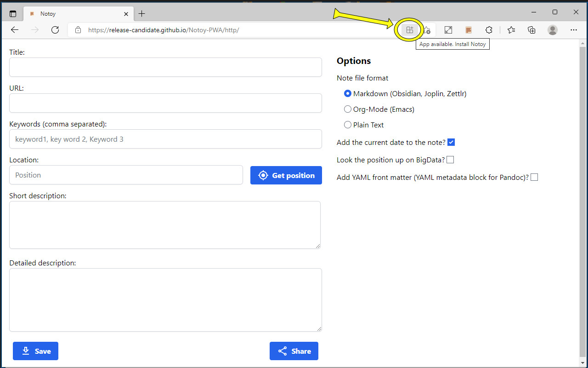Share the note
The image size is (588, 368).
[x=294, y=351]
